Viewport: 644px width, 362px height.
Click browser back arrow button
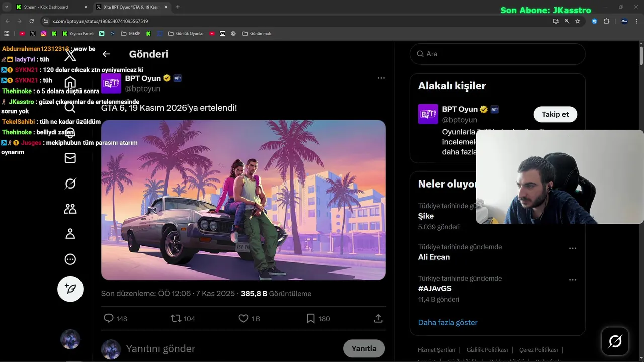coord(7,21)
